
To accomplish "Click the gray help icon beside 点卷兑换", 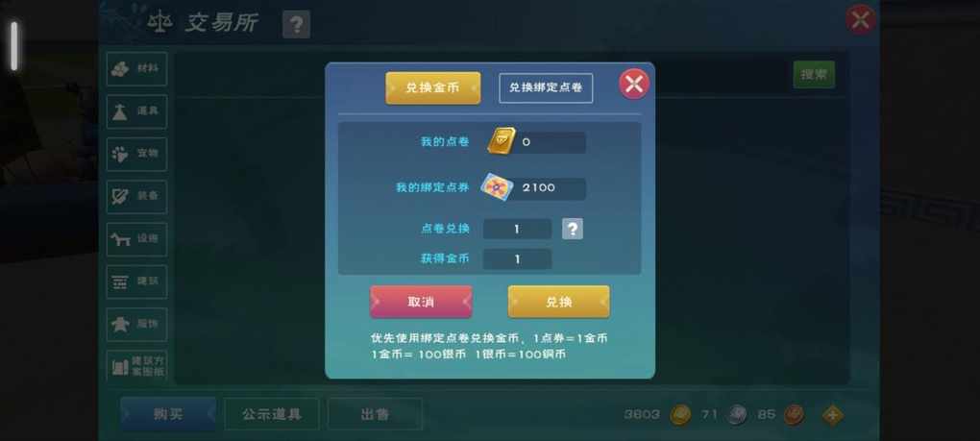I will click(572, 229).
